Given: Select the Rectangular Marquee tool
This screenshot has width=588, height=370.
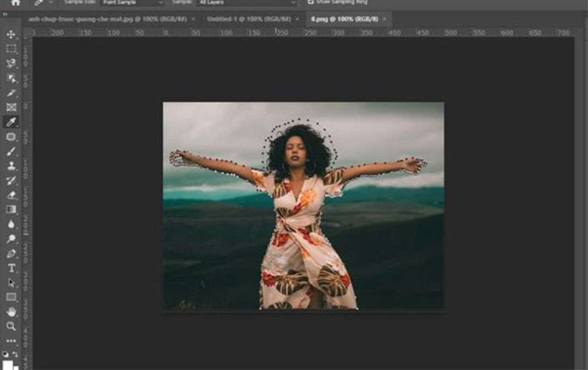Looking at the screenshot, I should pyautogui.click(x=11, y=49).
